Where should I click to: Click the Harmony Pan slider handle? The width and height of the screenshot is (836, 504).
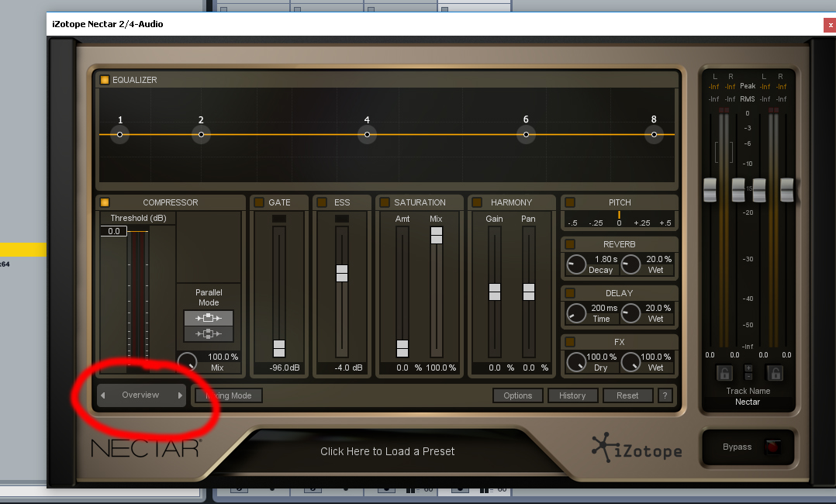pyautogui.click(x=529, y=292)
